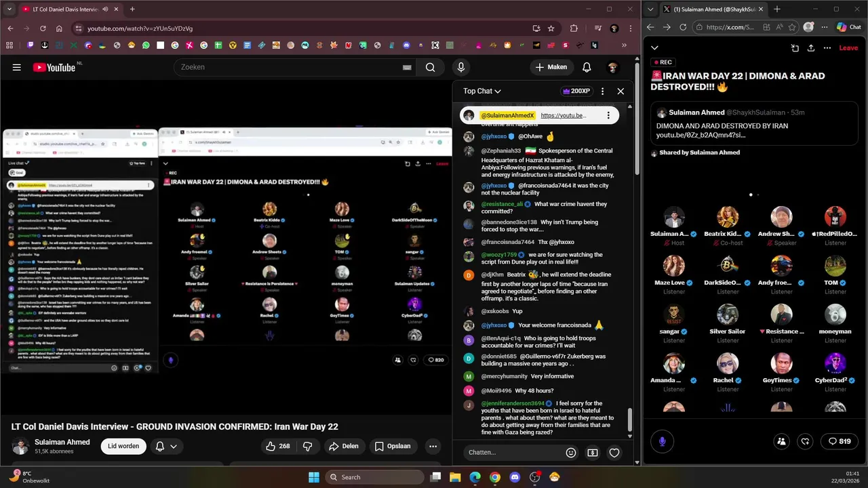Viewport: 868px width, 488px height.
Task: Leave the X Space
Action: click(848, 48)
